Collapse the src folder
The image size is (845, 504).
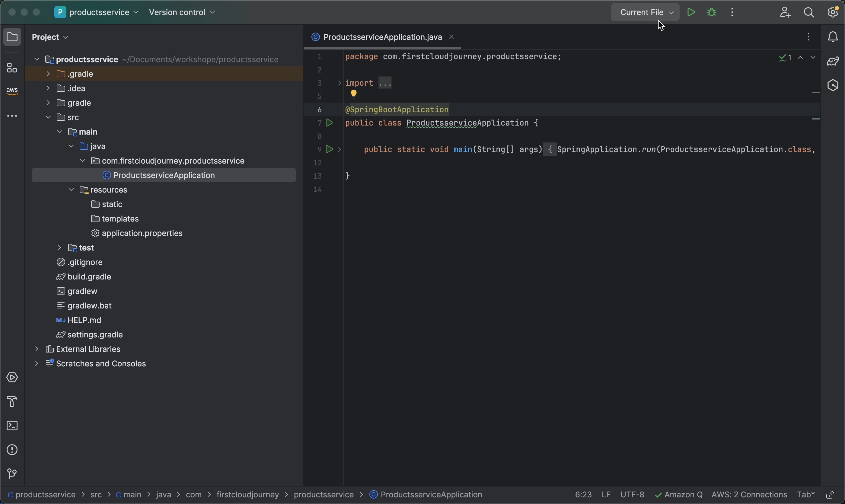pyautogui.click(x=48, y=117)
